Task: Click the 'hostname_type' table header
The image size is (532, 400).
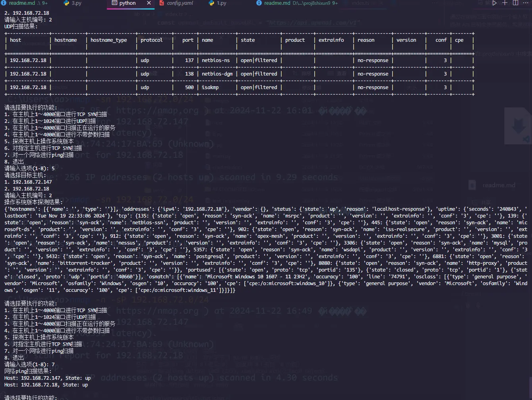Action: click(x=108, y=40)
